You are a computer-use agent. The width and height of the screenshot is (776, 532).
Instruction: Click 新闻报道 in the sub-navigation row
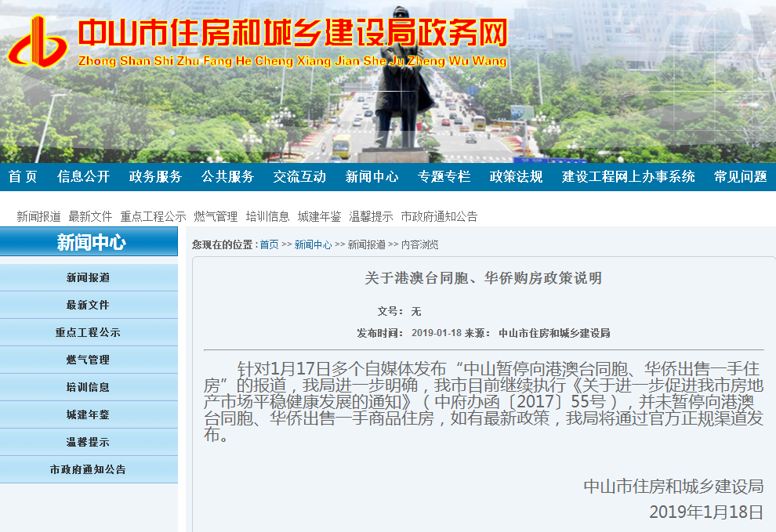click(38, 216)
